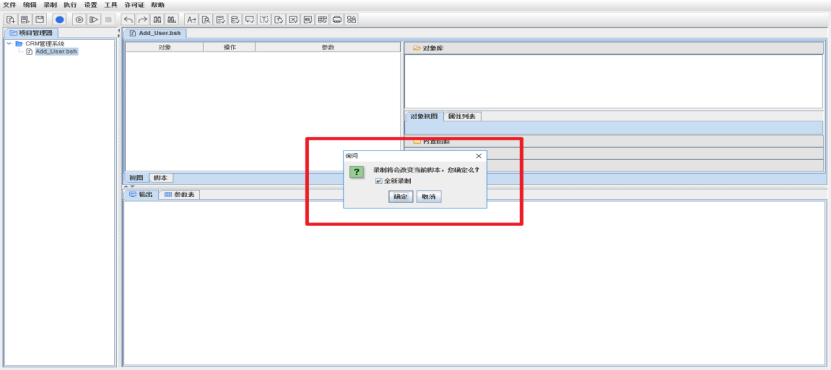This screenshot has width=831, height=370.
Task: Click the table grid toolbar icon
Action: pos(322,20)
